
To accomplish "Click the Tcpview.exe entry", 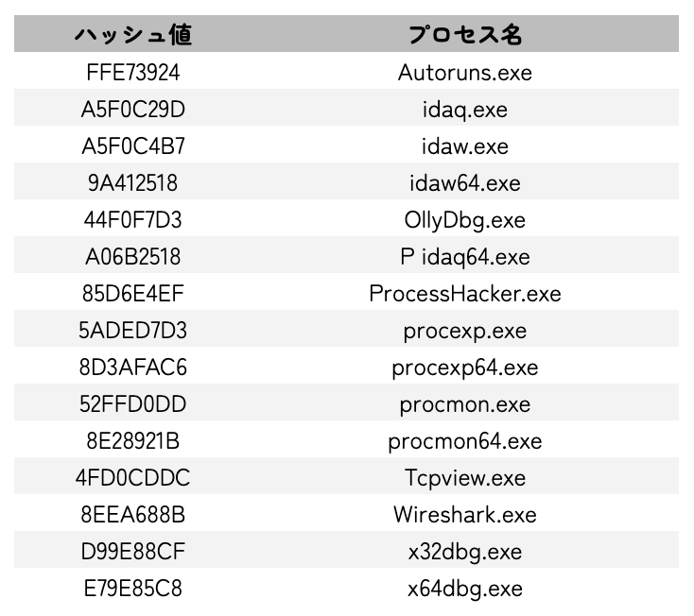I will pyautogui.click(x=465, y=478).
